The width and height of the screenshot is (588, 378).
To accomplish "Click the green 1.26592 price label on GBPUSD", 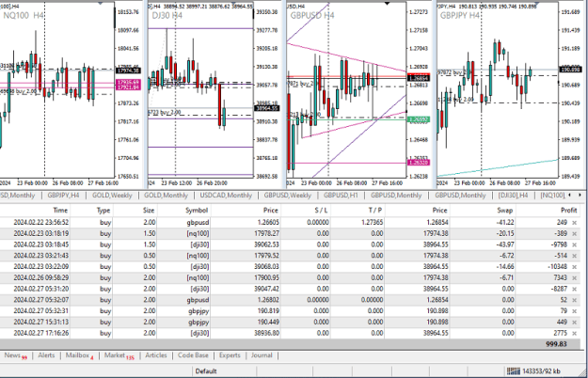I will 419,119.
